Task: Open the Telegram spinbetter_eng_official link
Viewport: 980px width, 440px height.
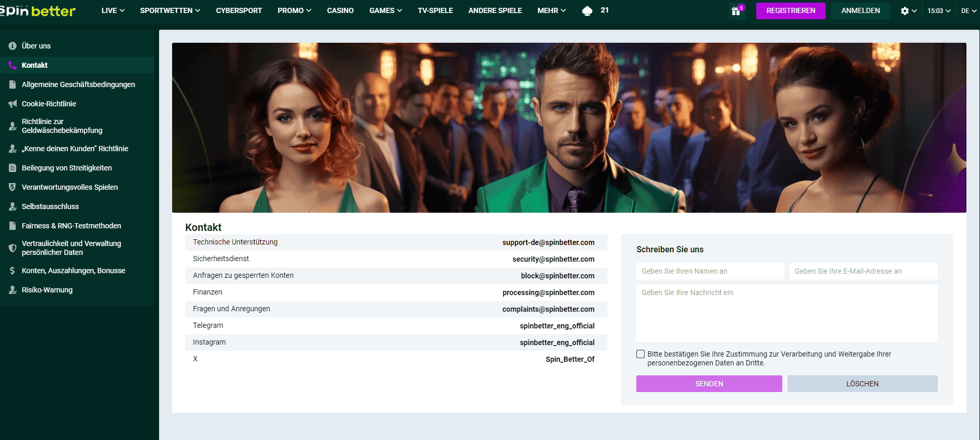Action: pos(557,326)
